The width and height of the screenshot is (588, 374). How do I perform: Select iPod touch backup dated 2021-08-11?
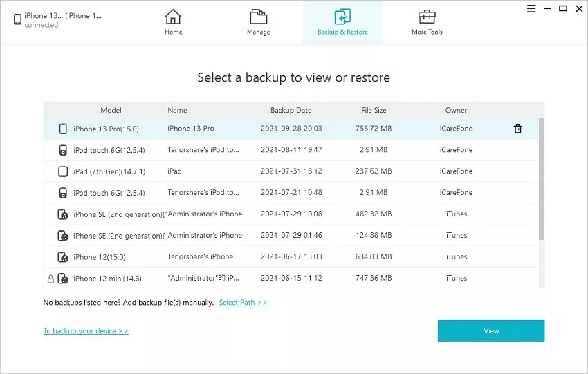coord(291,150)
